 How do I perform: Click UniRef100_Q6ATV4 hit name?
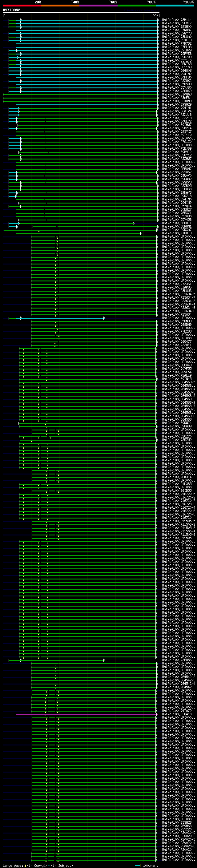tap(177, 111)
